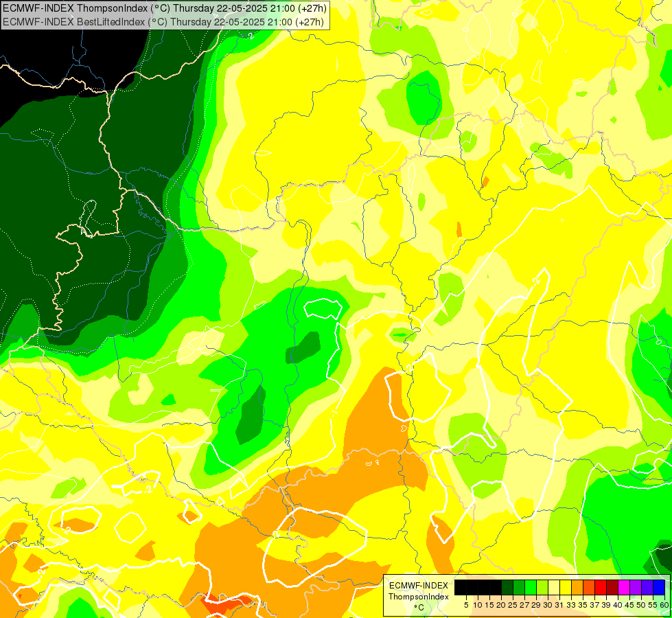Click legend tick label 50
This screenshot has height=618, width=672.
[642, 605]
